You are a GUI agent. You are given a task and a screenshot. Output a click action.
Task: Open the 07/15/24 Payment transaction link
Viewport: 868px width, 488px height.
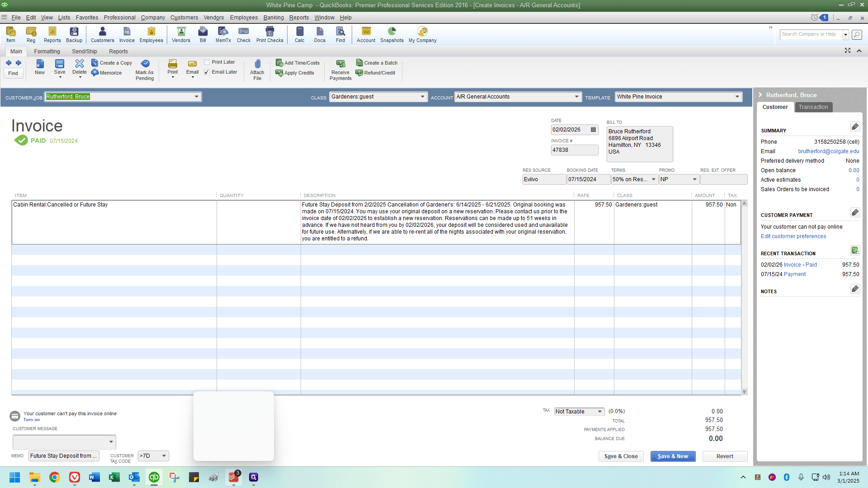[795, 274]
